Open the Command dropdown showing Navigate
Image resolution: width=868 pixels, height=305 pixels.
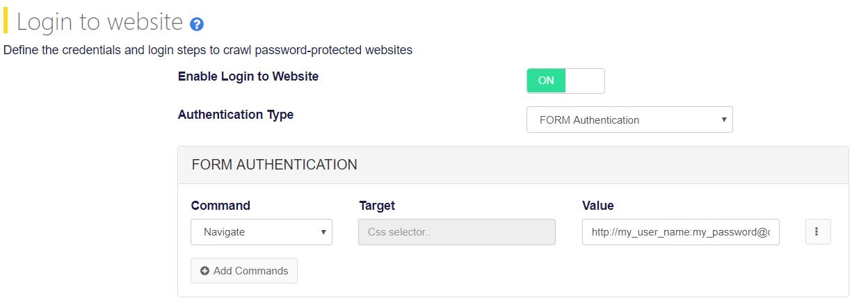pyautogui.click(x=262, y=232)
